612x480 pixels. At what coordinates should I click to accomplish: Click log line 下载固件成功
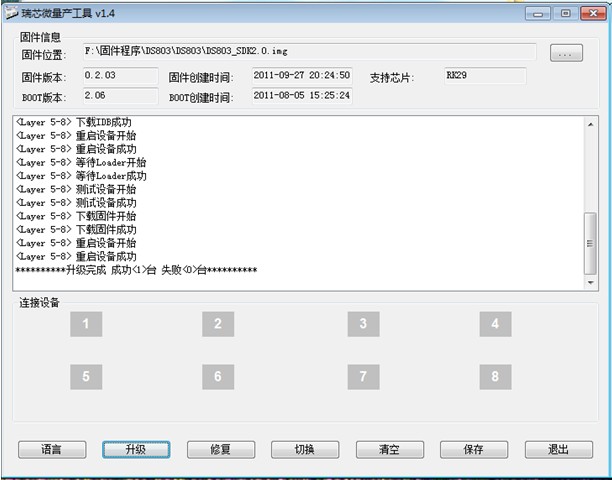tap(76, 230)
